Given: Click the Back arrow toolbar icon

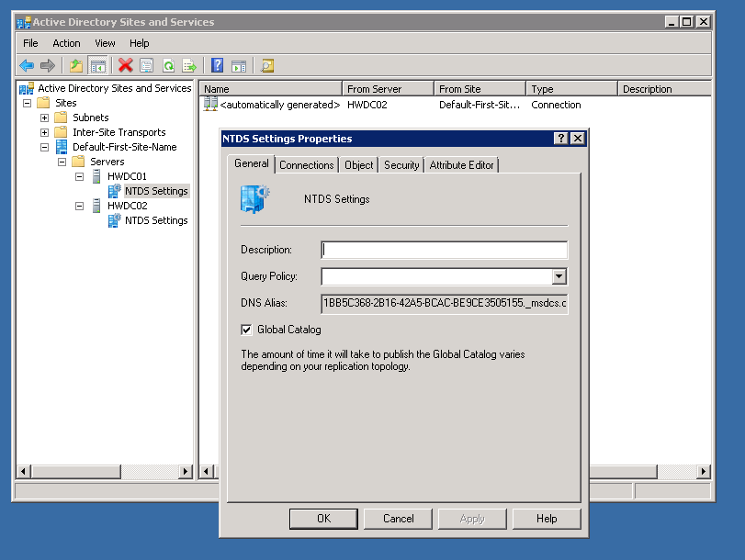Looking at the screenshot, I should (x=27, y=65).
